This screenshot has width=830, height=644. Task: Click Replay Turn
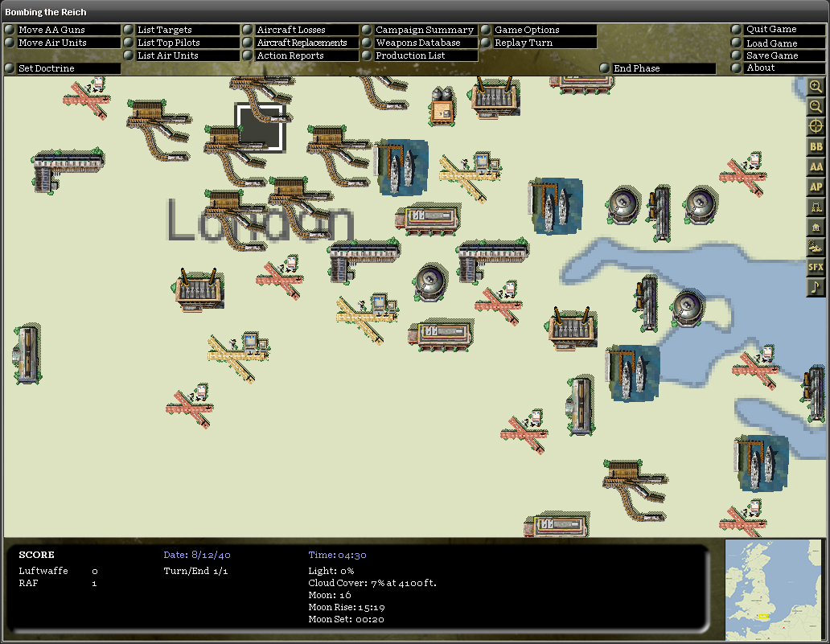539,43
